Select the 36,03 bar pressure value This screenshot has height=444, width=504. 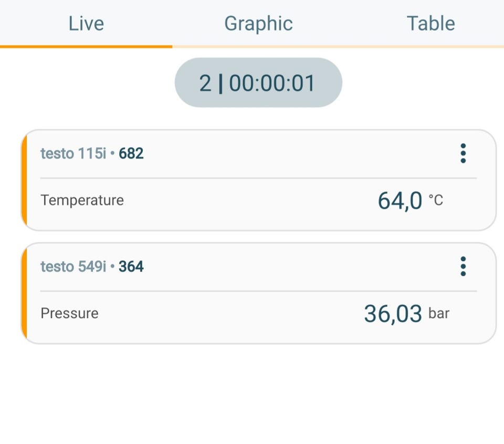(x=406, y=314)
